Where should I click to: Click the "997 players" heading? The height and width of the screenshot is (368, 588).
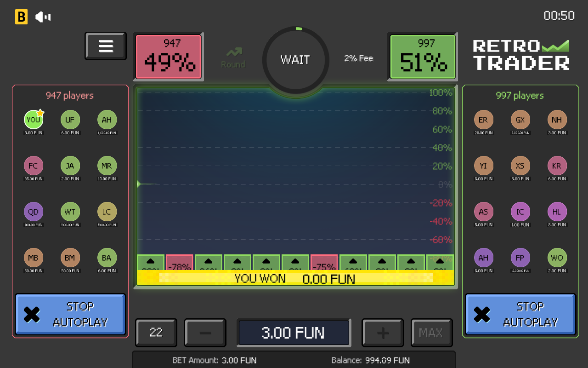[x=520, y=96]
